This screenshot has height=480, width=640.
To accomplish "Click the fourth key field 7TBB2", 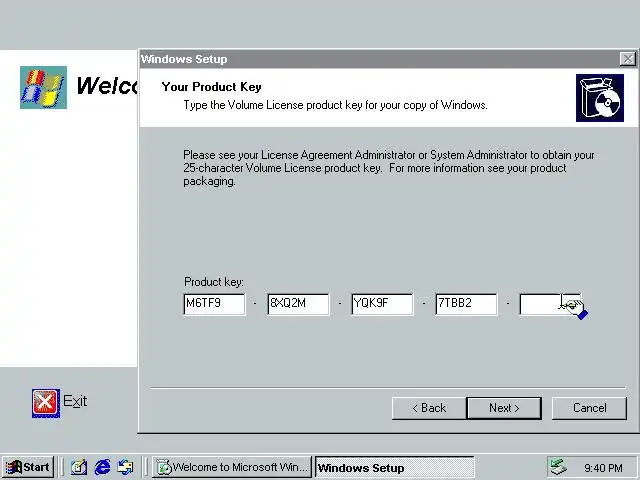I will 467,304.
